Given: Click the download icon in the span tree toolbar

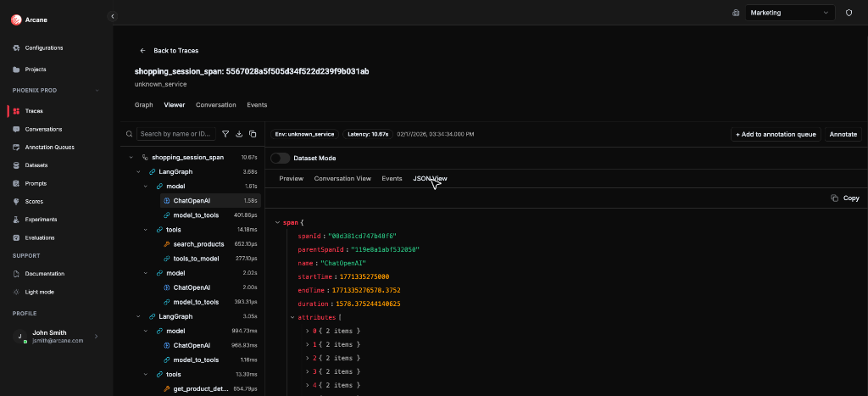Looking at the screenshot, I should click(x=239, y=134).
